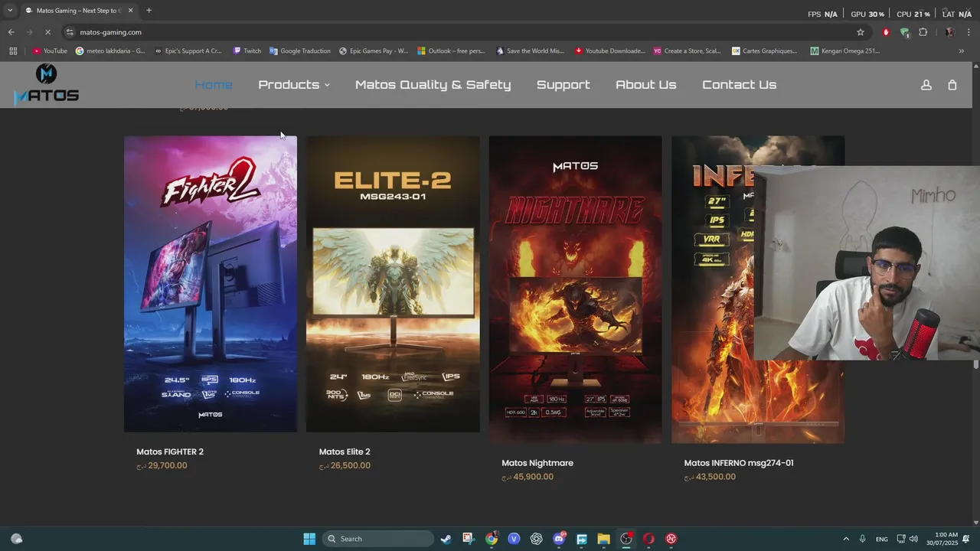Switch to the Matos Gaming browser tab
Viewport: 980px width, 551px height.
pos(79,11)
